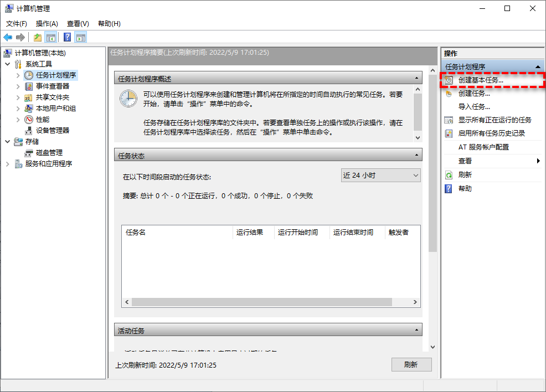Click the task table horizontal scrollbar thumb
This screenshot has width=546, height=392.
(x=262, y=302)
